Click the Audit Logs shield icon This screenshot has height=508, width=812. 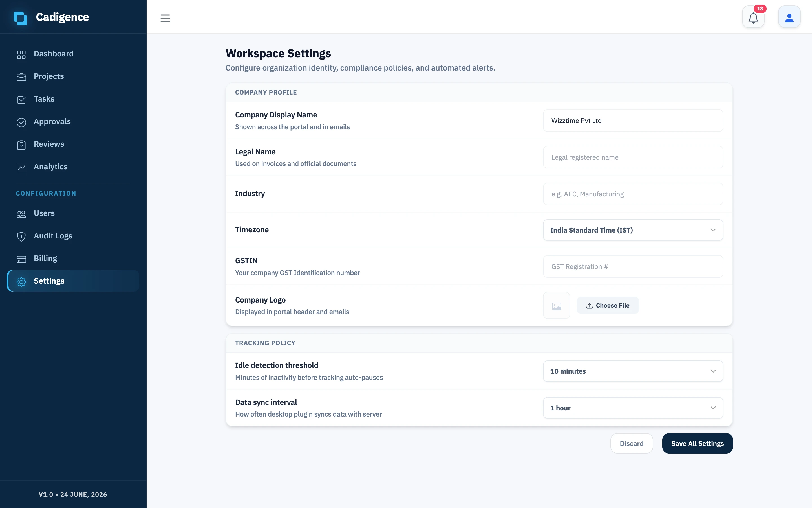click(x=21, y=236)
